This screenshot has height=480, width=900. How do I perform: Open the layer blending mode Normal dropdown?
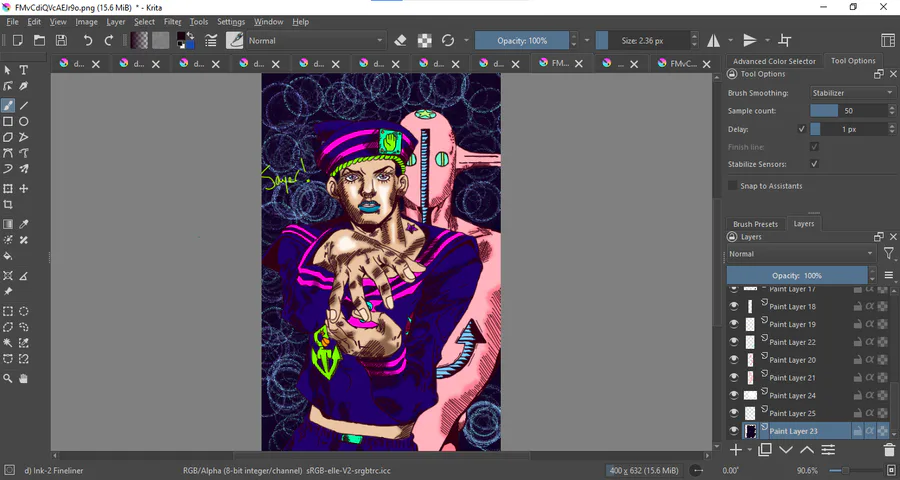coord(801,254)
